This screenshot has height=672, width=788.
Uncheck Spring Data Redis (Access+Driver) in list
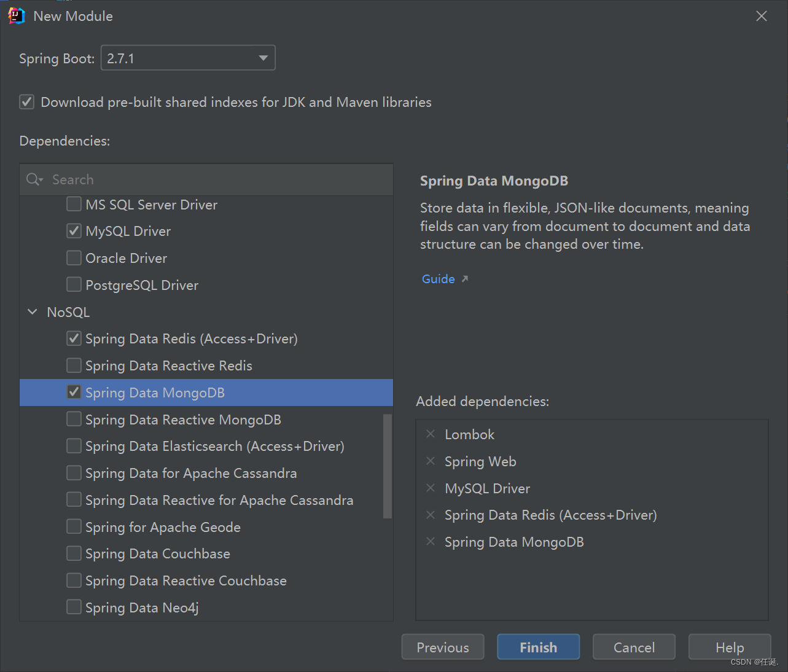click(74, 338)
